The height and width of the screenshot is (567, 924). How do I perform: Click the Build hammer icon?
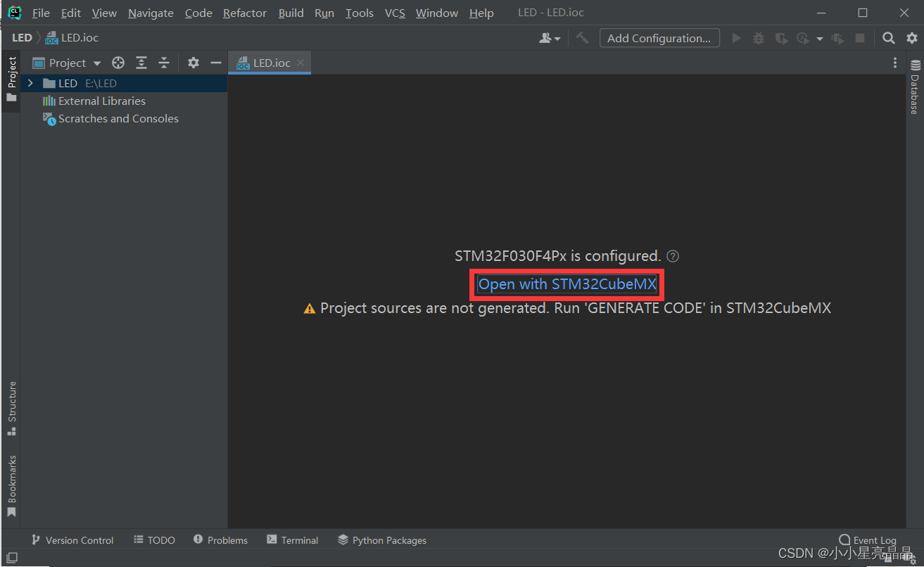tap(582, 38)
